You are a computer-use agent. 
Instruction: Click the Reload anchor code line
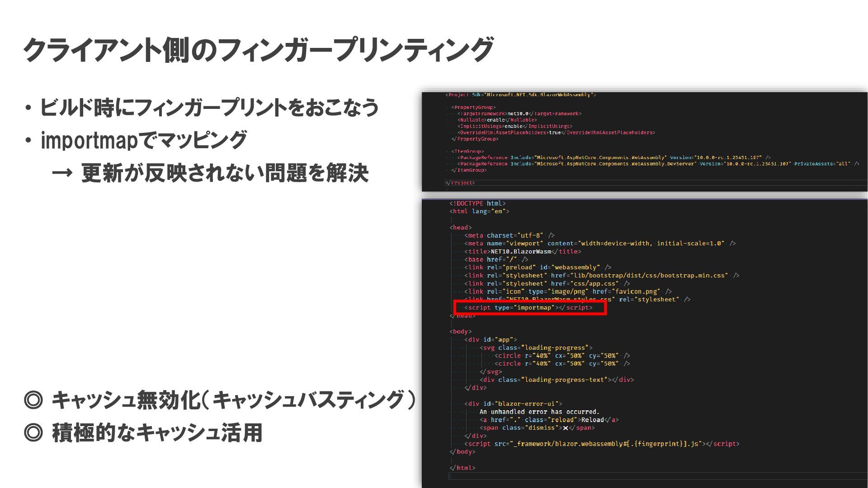click(548, 420)
